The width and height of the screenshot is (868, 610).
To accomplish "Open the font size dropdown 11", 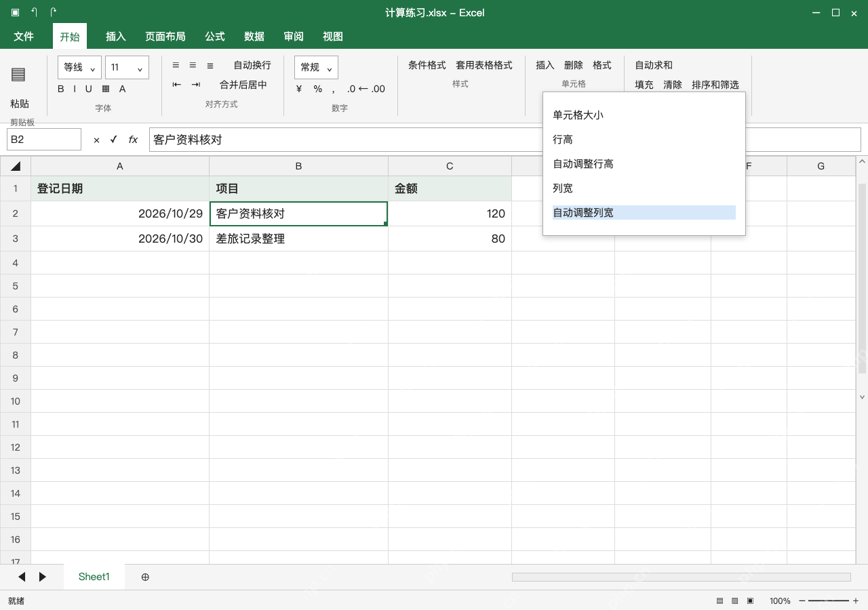I will 127,67.
